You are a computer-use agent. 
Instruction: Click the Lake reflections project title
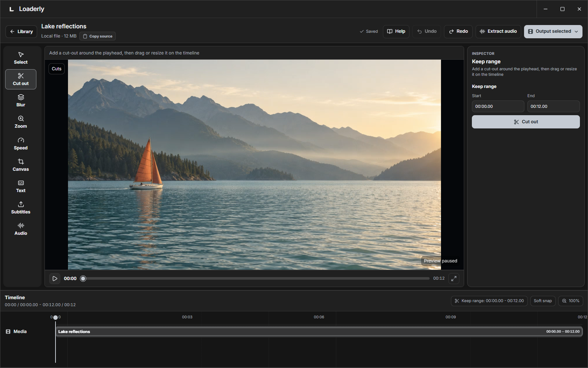coord(64,26)
